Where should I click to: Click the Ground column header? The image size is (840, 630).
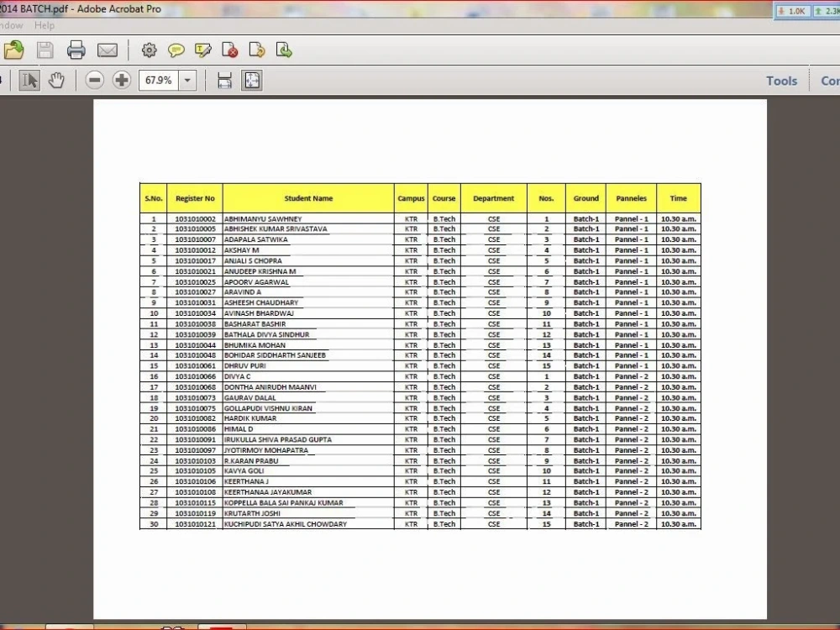click(586, 198)
